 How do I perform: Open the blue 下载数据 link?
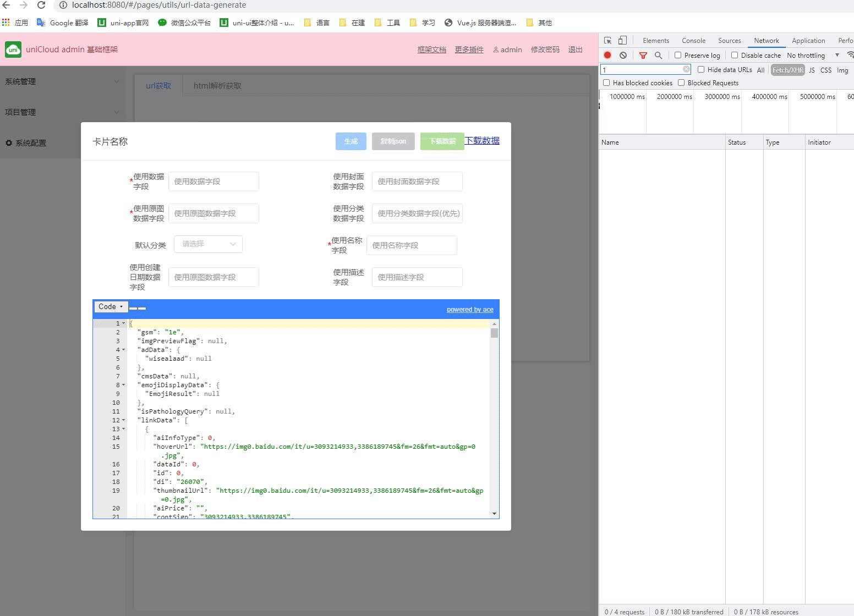[482, 141]
